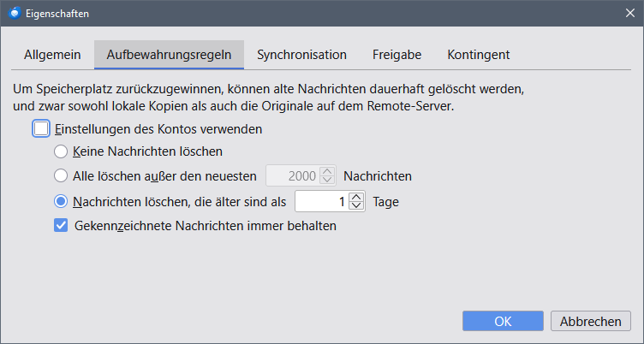Click up arrow of the 2000 Nachrichten spinner
This screenshot has height=344, width=644.
(x=327, y=172)
